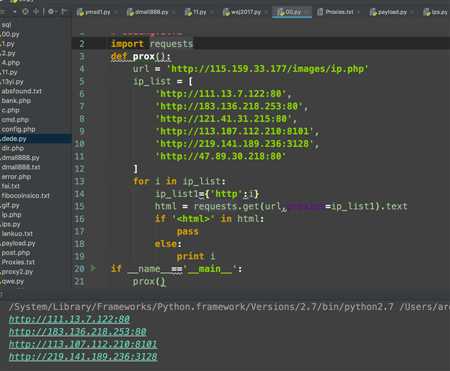450x371 pixels.
Task: Click 'ip_list = [' on line 5
Action: 163,81
